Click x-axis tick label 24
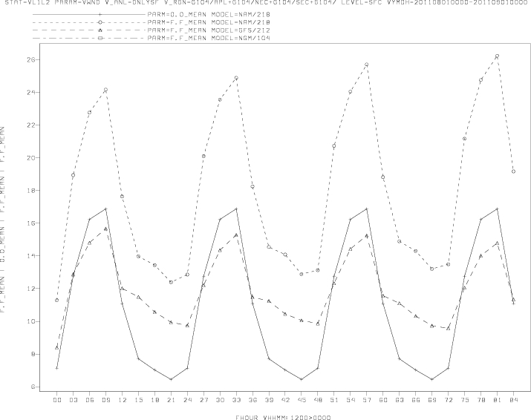 pyautogui.click(x=187, y=400)
